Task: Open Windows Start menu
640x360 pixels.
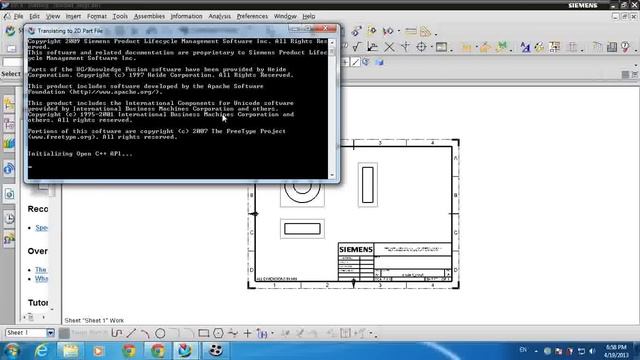Action: coord(12,351)
